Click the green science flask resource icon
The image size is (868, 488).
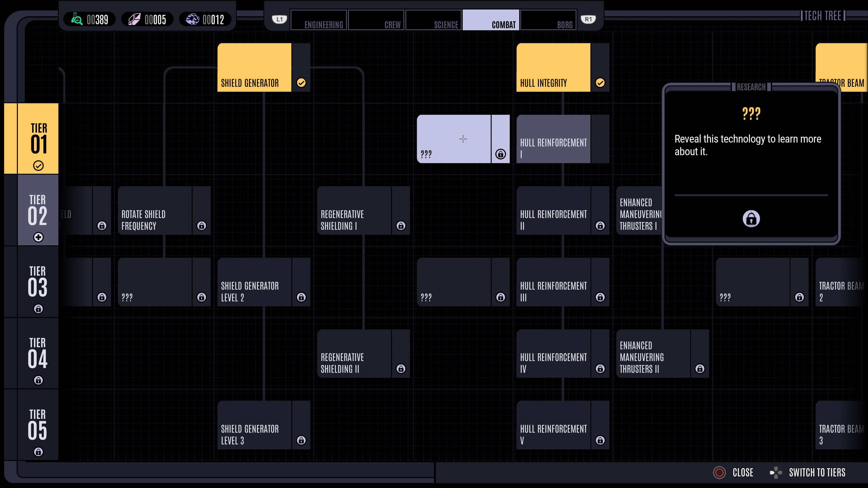[x=77, y=19]
